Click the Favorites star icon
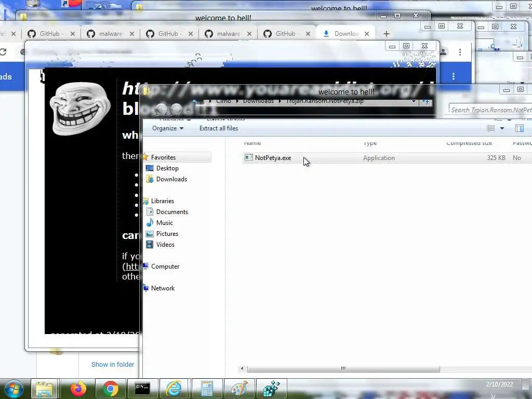Screen dimensions: 532x399 145,157
